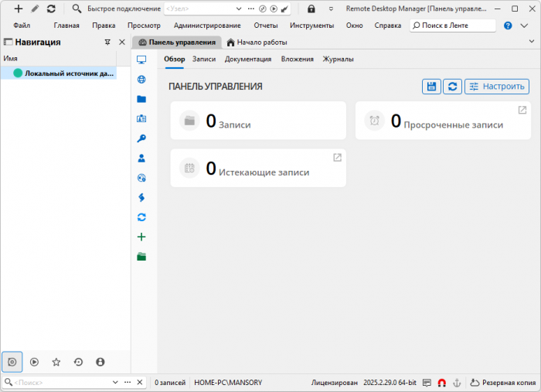
Task: Pin the Навигация panel with pushpin
Action: click(x=107, y=42)
